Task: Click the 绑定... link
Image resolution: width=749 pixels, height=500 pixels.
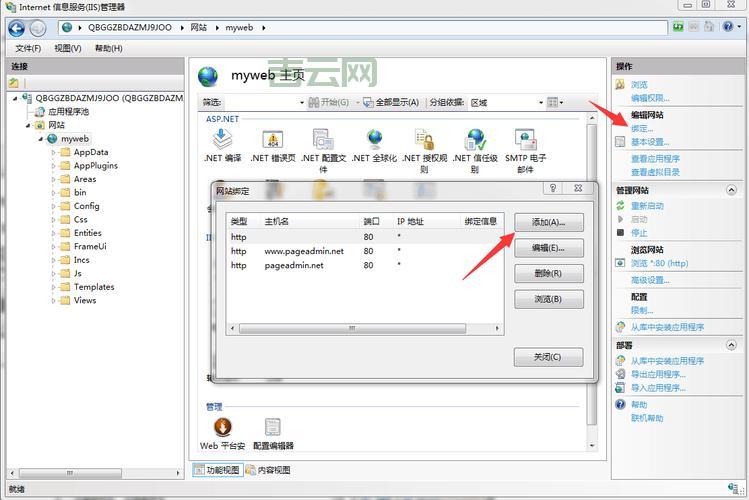Action: click(642, 128)
